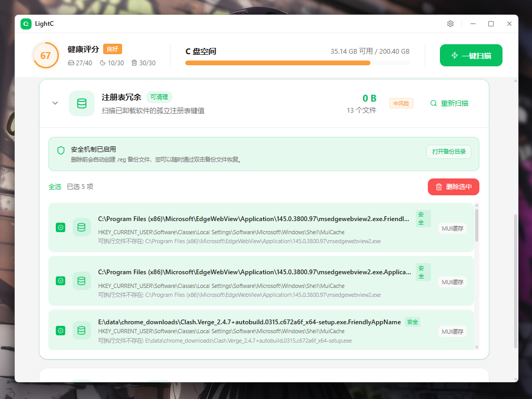Start scan with 一键扫描 button
The image size is (532, 399).
click(x=471, y=55)
